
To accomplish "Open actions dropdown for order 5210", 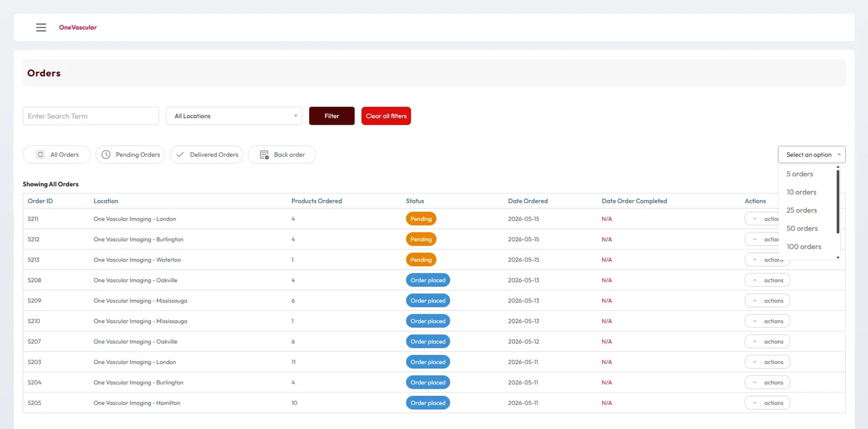I will (x=767, y=321).
